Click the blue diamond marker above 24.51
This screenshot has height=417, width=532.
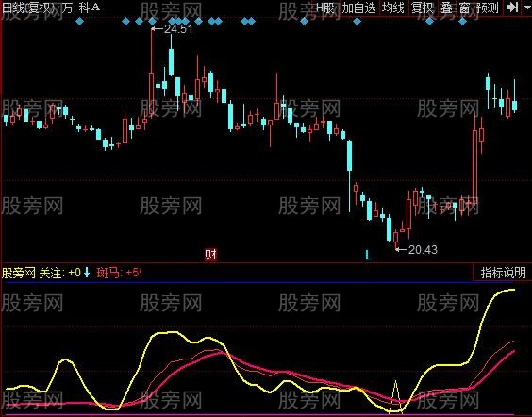pyautogui.click(x=153, y=22)
